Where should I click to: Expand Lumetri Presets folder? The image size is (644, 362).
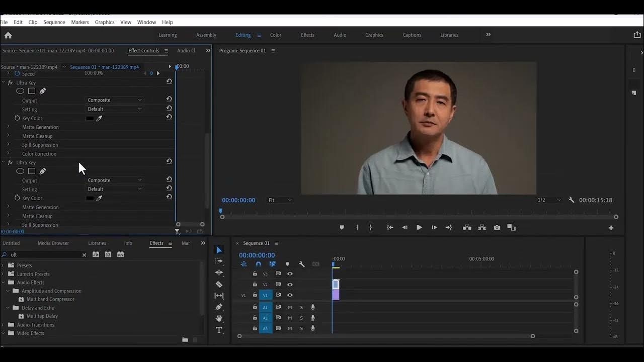[3, 274]
